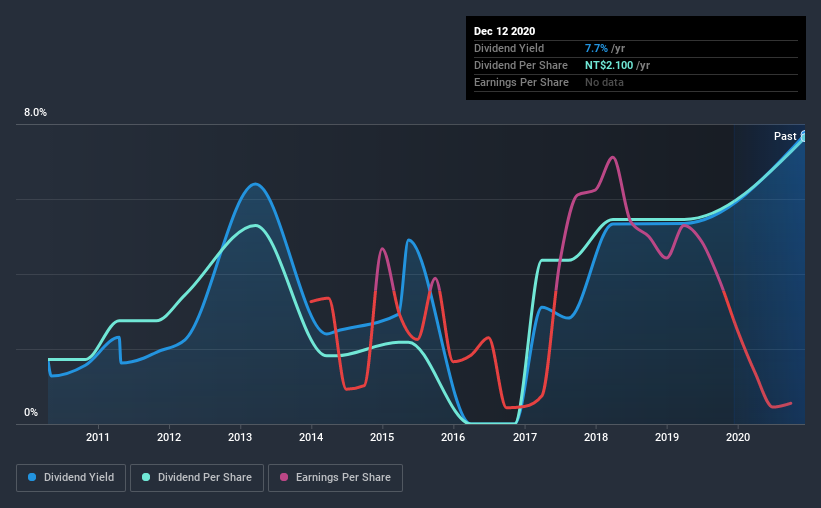
Task: Select the 2012 x-axis label
Action: point(169,437)
